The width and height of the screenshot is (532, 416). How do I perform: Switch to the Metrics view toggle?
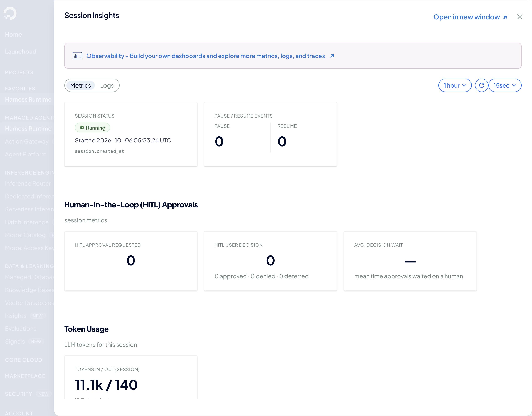80,85
